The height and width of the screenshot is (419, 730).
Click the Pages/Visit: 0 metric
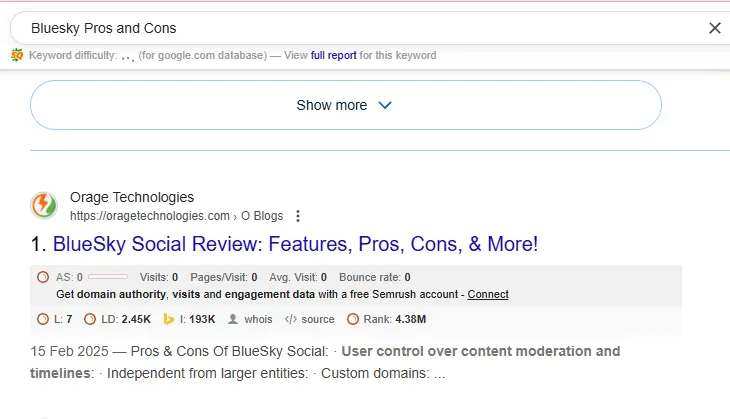[223, 277]
